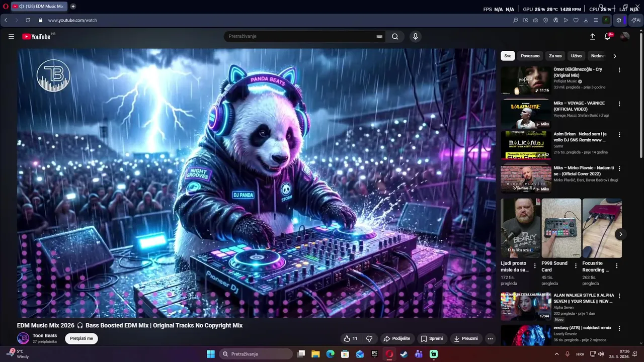Viewport: 644px width, 362px height.
Task: Open Opera find-in-page magnifier toolbar icon
Action: (x=515, y=20)
